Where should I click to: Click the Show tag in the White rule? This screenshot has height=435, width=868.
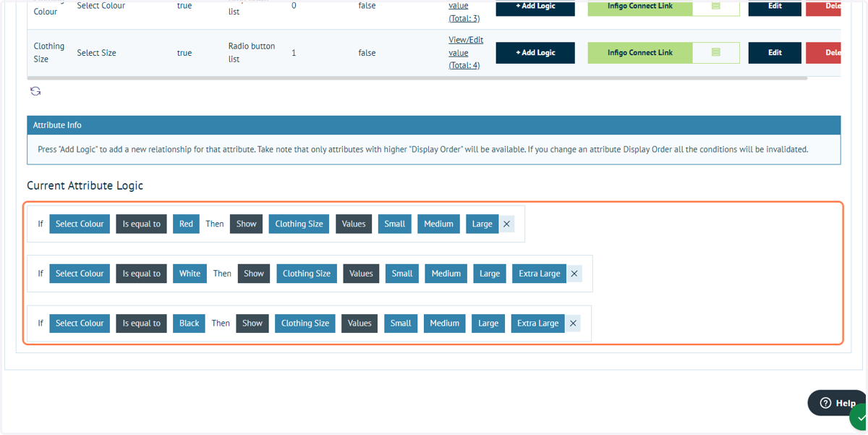click(254, 274)
